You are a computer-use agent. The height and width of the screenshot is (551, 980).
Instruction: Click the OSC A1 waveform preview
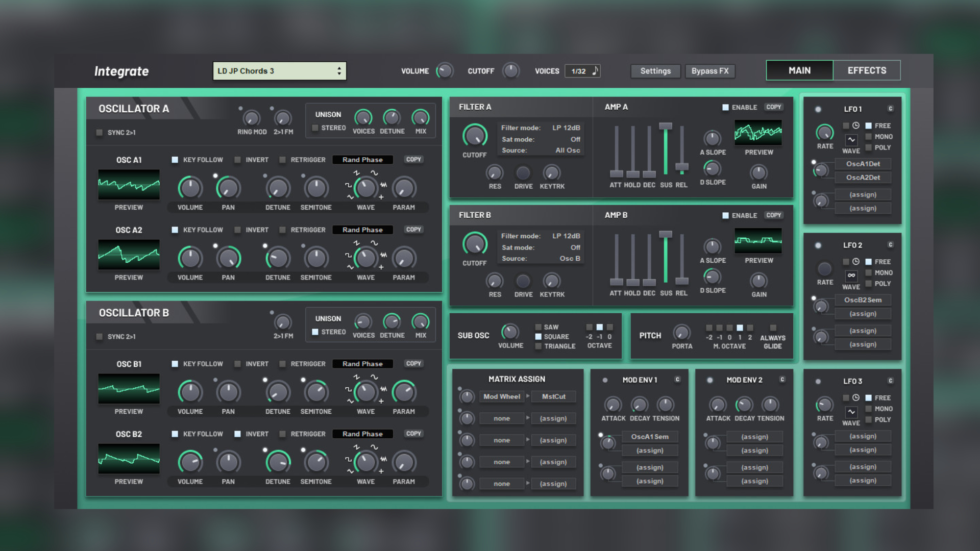click(129, 185)
